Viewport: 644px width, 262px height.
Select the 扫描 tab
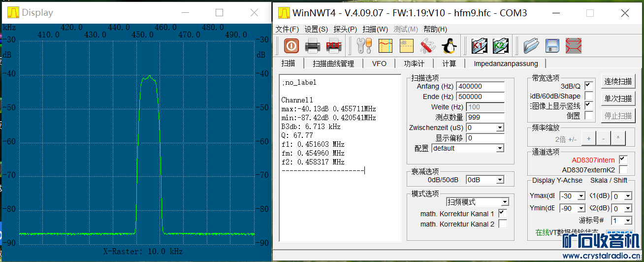[x=288, y=63]
